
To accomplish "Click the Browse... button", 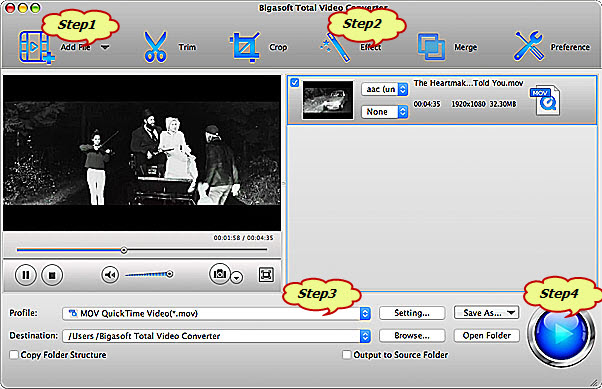I will [412, 336].
